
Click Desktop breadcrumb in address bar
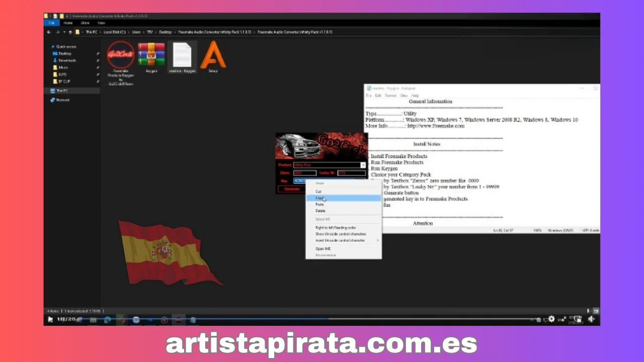click(x=165, y=32)
